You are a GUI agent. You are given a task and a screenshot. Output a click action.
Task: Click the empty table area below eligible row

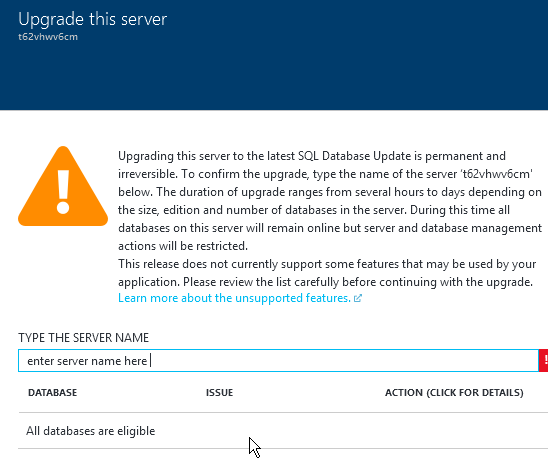(x=283, y=462)
